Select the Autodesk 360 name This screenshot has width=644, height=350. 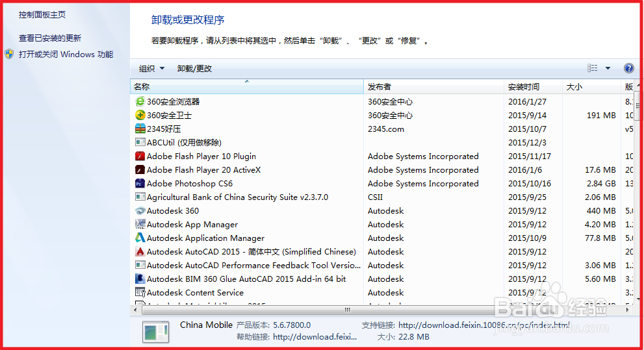(172, 210)
